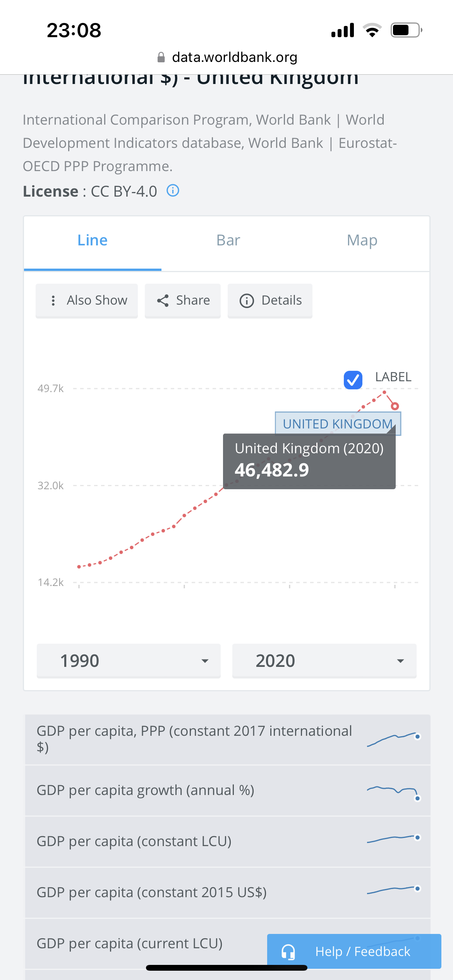
Task: Tap the data.worldbank.org address bar
Action: pos(227,57)
